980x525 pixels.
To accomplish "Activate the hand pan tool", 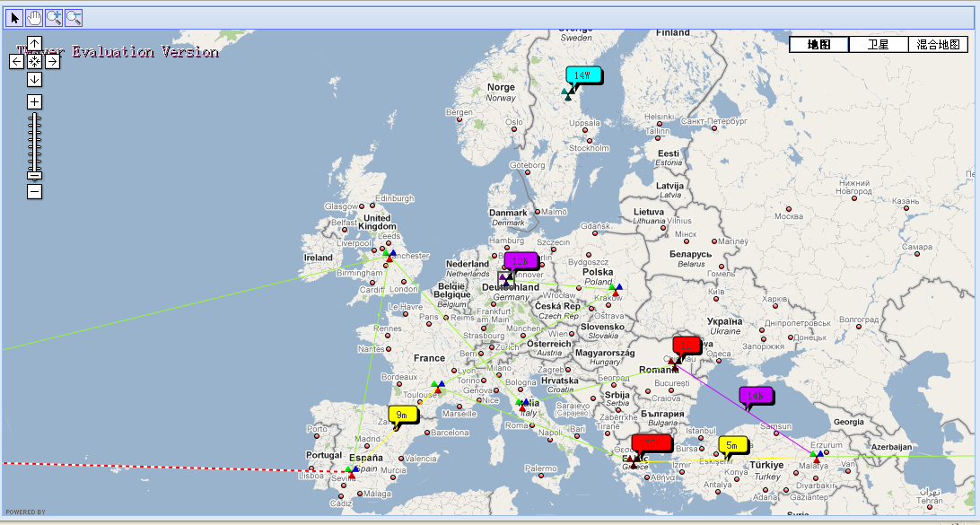I will [34, 18].
